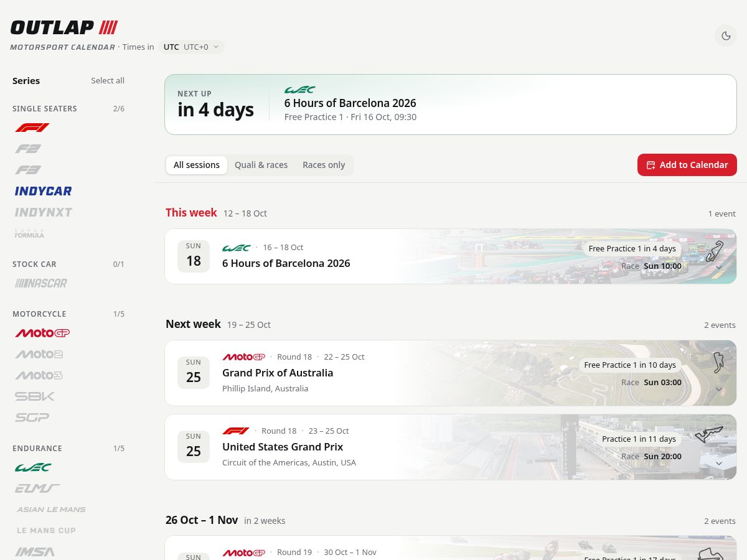Toggle the F1 series filter
The width and height of the screenshot is (747, 560).
[32, 128]
